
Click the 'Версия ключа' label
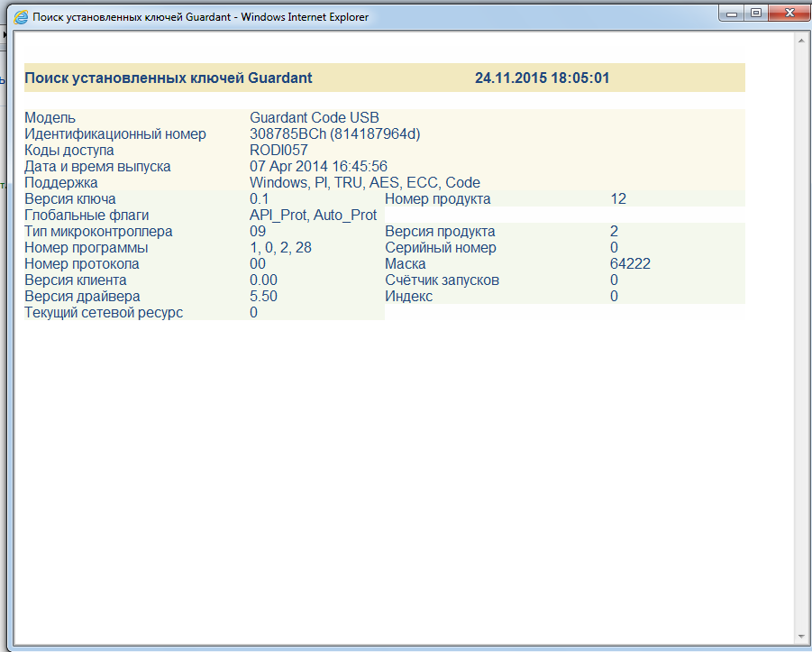pyautogui.click(x=70, y=199)
